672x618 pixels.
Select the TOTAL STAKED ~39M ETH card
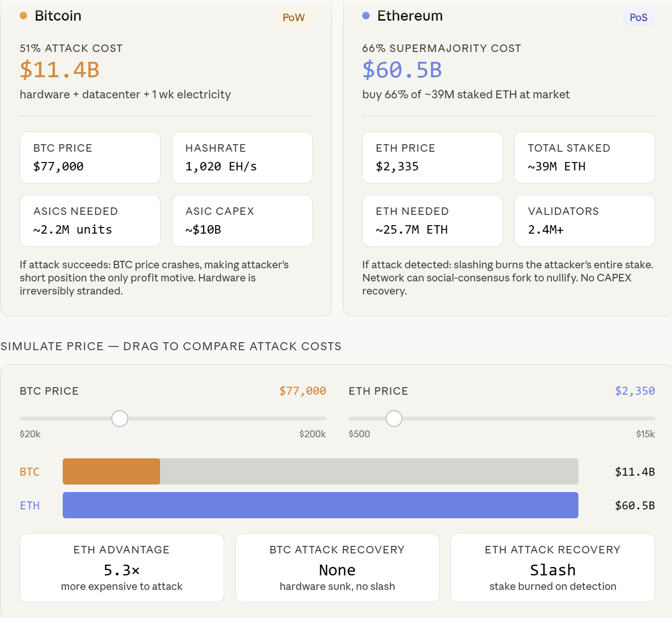point(584,157)
